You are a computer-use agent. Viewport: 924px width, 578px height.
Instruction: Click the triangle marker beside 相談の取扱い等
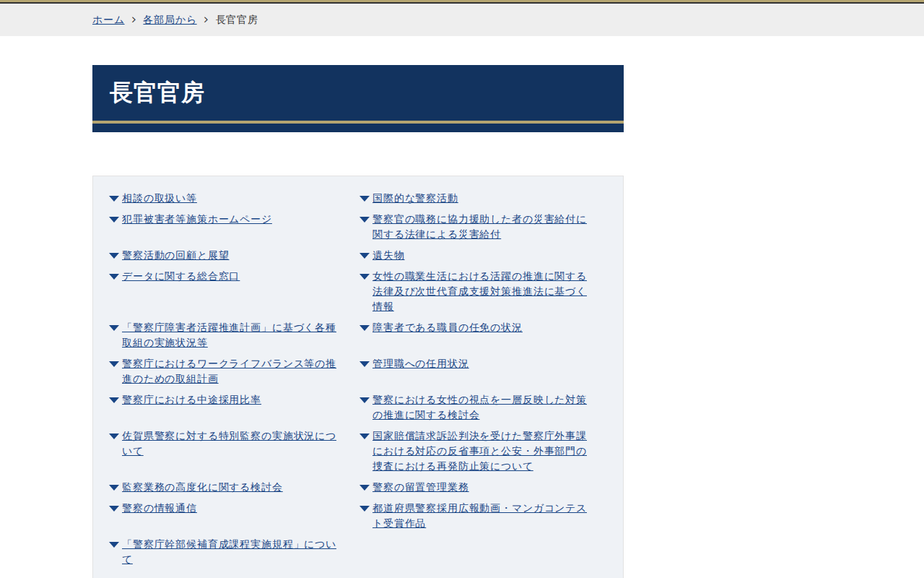click(x=114, y=199)
